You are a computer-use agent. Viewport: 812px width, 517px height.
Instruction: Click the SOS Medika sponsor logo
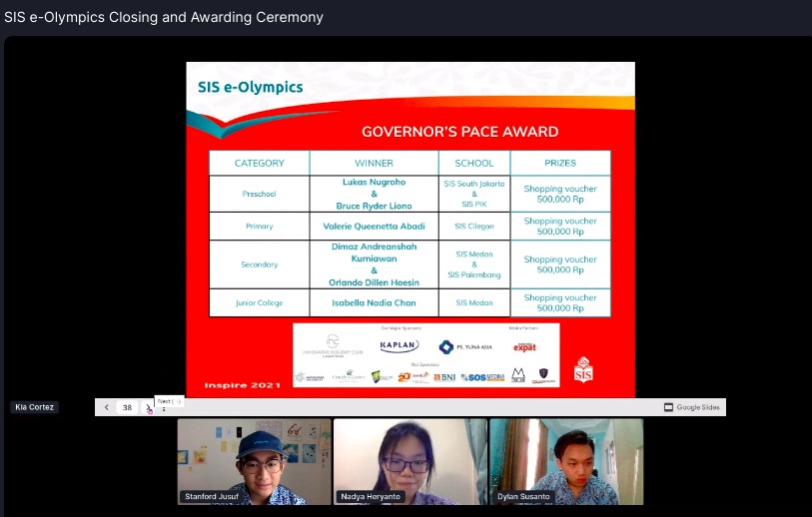[481, 376]
